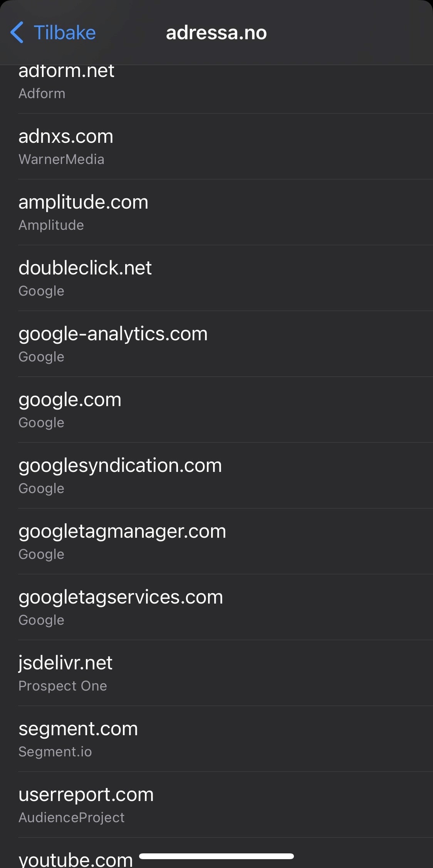Tap the Segment.io company subtitle
The width and height of the screenshot is (433, 868).
(55, 752)
